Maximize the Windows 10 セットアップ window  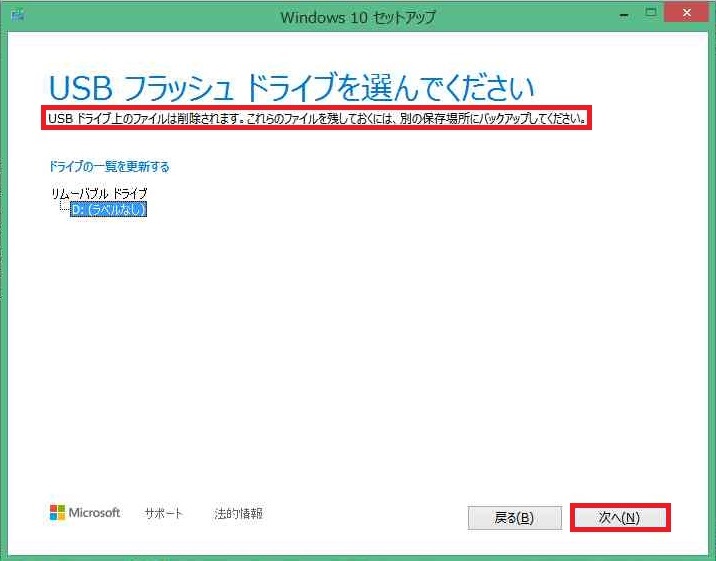click(651, 13)
